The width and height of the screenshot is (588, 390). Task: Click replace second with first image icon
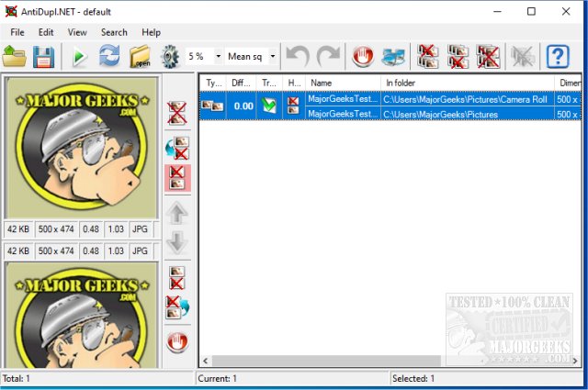point(177,149)
